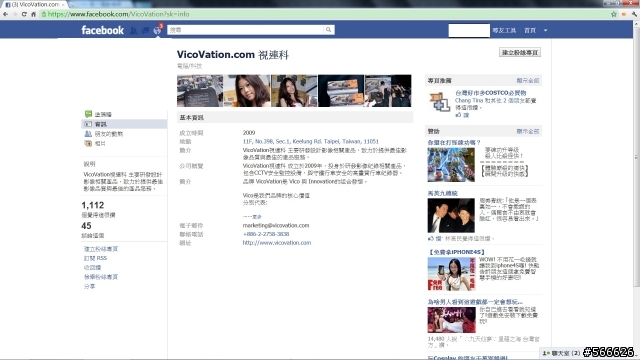Viewport: 640px width, 360px height.
Task: Open the messages icon in header
Action: pos(145,30)
